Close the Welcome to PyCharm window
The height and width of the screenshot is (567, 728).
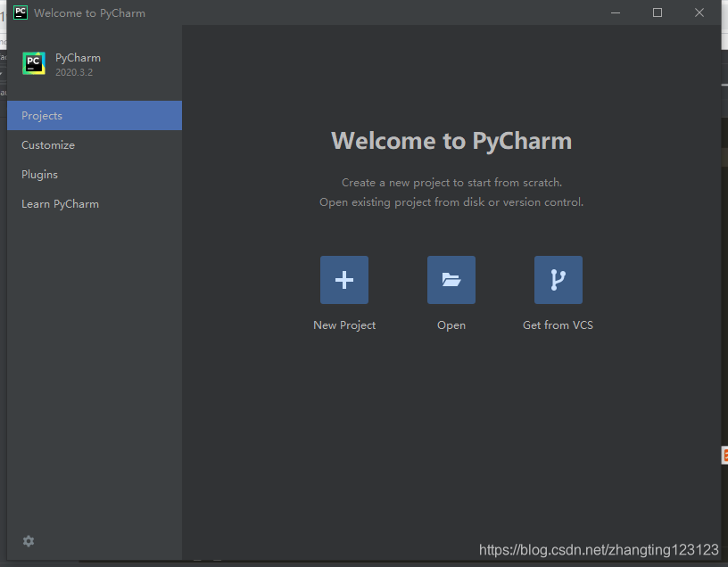(699, 12)
